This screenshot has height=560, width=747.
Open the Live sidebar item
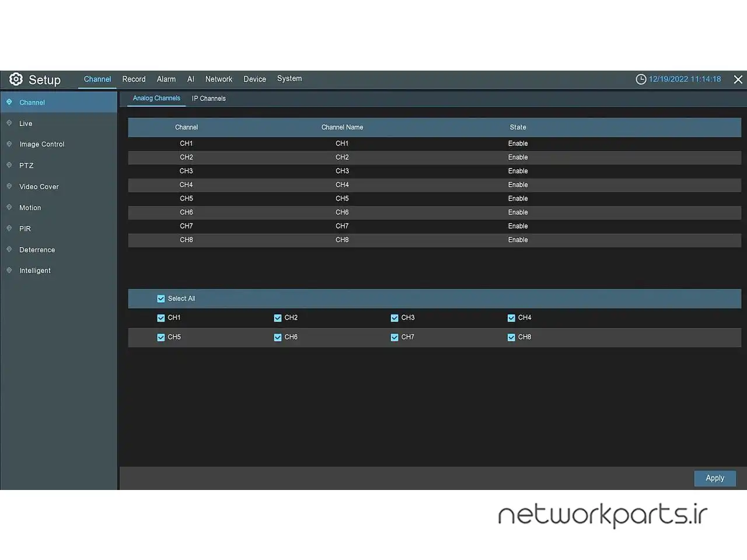[x=26, y=124]
